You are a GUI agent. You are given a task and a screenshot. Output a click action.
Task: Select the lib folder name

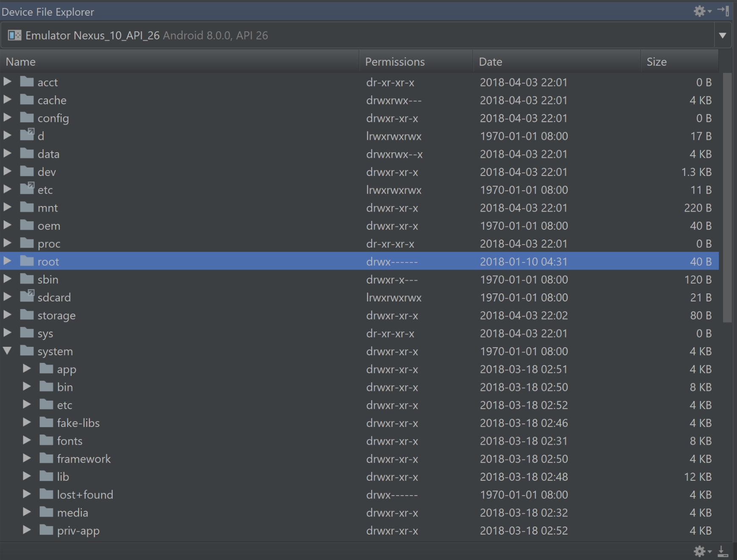[x=63, y=476]
